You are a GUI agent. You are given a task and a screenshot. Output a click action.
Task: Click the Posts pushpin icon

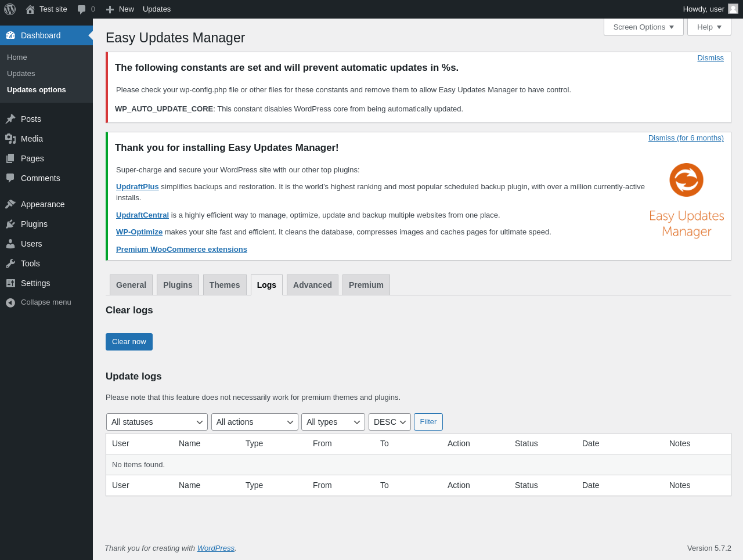(x=10, y=119)
